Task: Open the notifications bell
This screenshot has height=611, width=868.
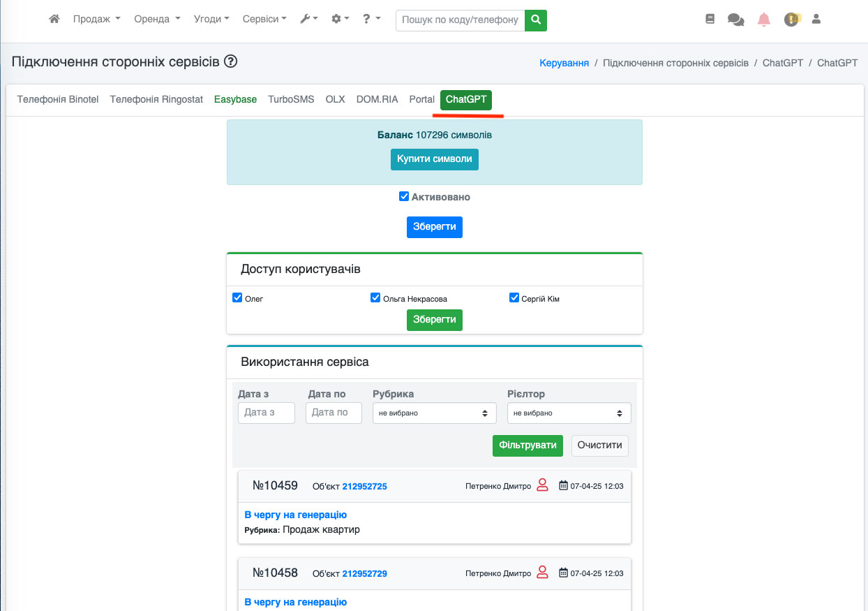Action: pos(764,20)
